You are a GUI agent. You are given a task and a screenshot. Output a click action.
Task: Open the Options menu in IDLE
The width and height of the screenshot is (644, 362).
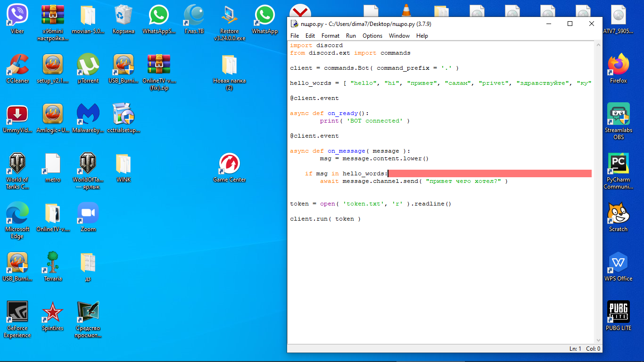tap(372, 36)
